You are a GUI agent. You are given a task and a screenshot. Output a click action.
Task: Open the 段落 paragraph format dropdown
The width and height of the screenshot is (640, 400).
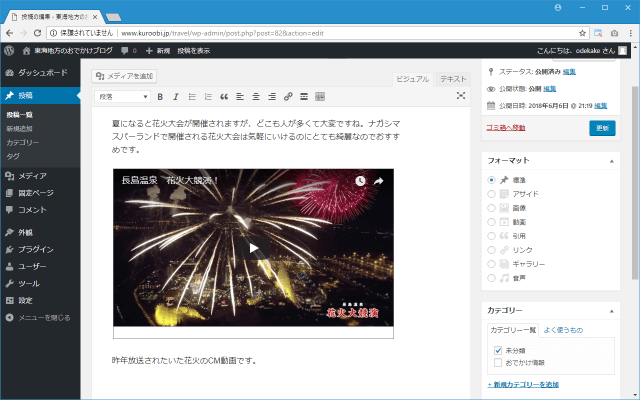click(x=122, y=97)
